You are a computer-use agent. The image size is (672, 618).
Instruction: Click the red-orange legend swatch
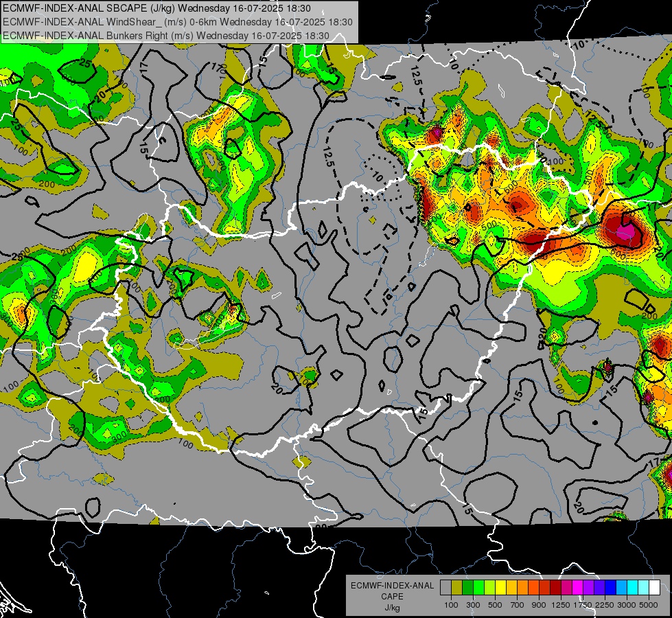pyautogui.click(x=534, y=588)
